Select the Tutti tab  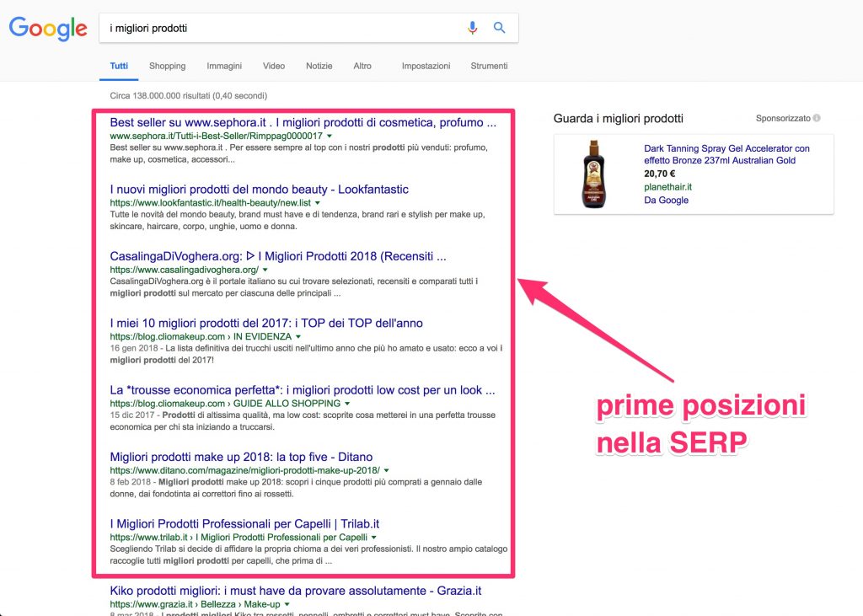click(119, 66)
